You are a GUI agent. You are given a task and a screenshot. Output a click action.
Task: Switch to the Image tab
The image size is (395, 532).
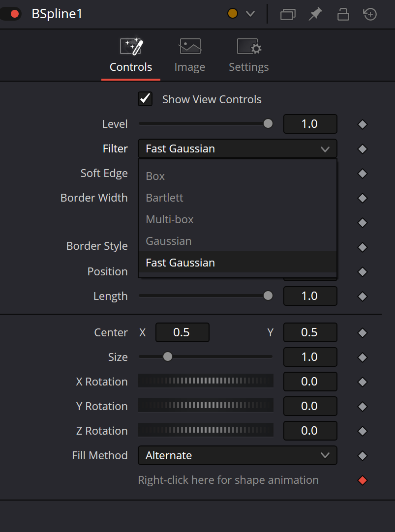coord(190,56)
